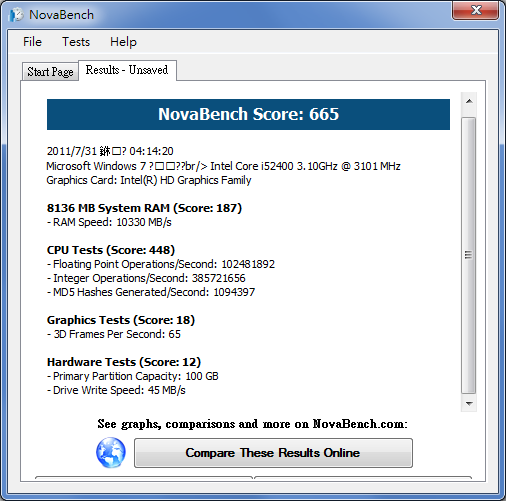
Task: Click the Intel Core i52400 system line
Action: point(223,166)
